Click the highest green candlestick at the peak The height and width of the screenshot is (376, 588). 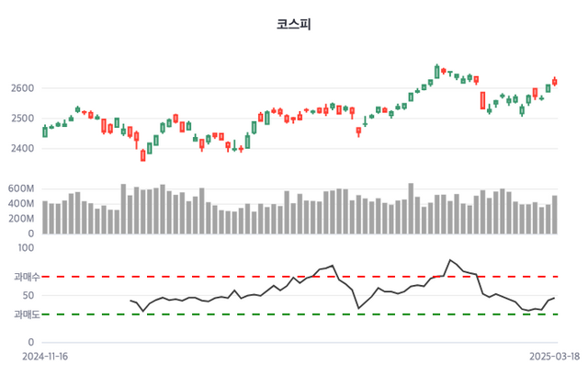click(437, 71)
